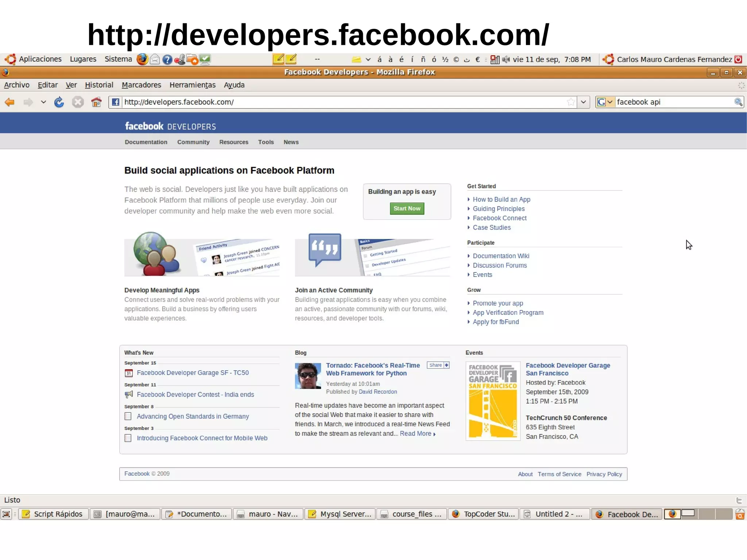Open the Archivo menu
This screenshot has height=560, width=747.
(x=17, y=85)
